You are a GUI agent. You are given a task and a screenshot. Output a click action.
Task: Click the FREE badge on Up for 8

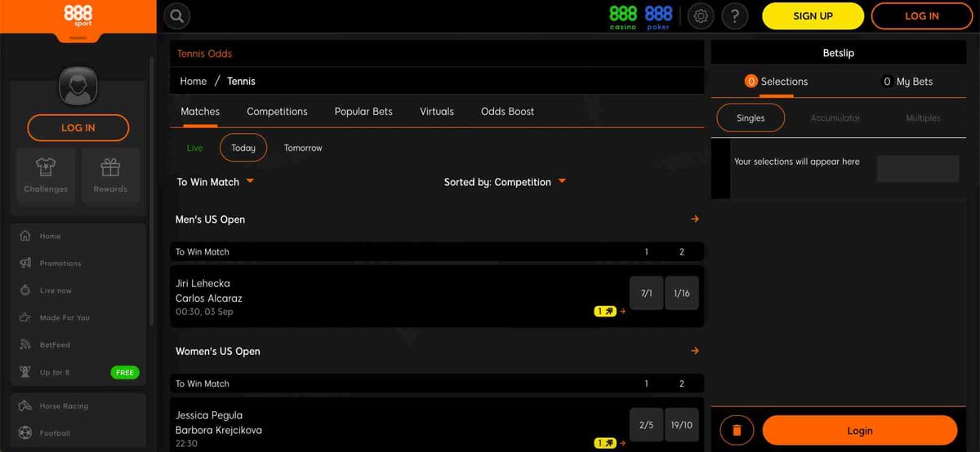[124, 372]
